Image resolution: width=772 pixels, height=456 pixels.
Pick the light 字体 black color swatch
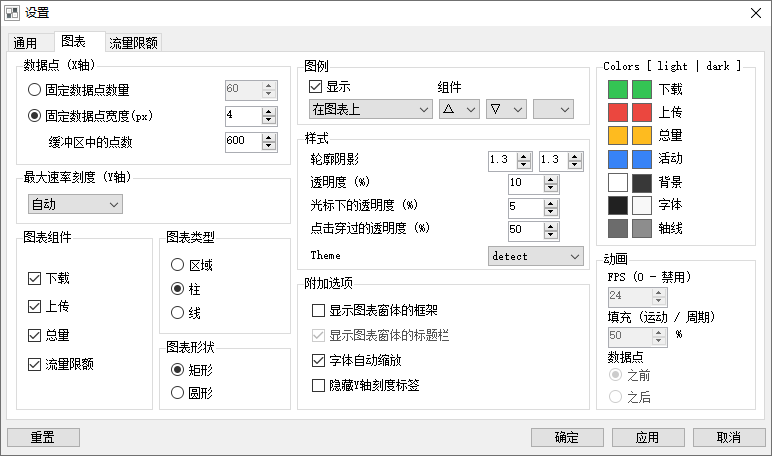(x=618, y=205)
